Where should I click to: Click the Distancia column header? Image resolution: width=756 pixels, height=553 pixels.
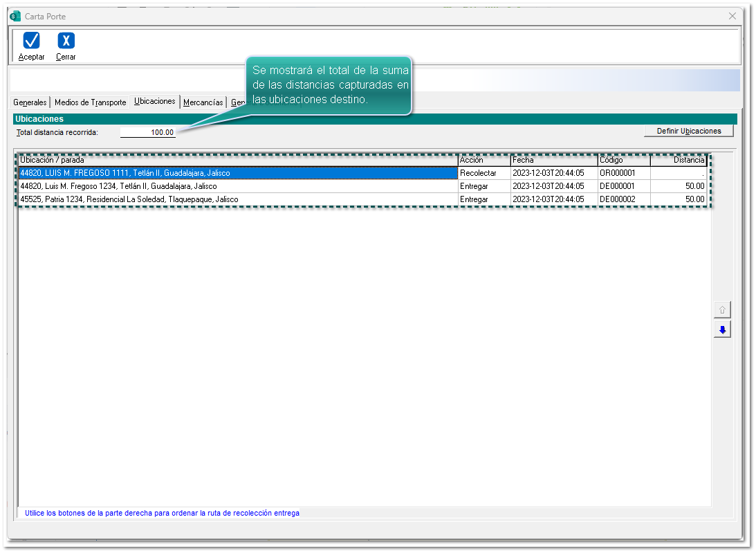679,161
